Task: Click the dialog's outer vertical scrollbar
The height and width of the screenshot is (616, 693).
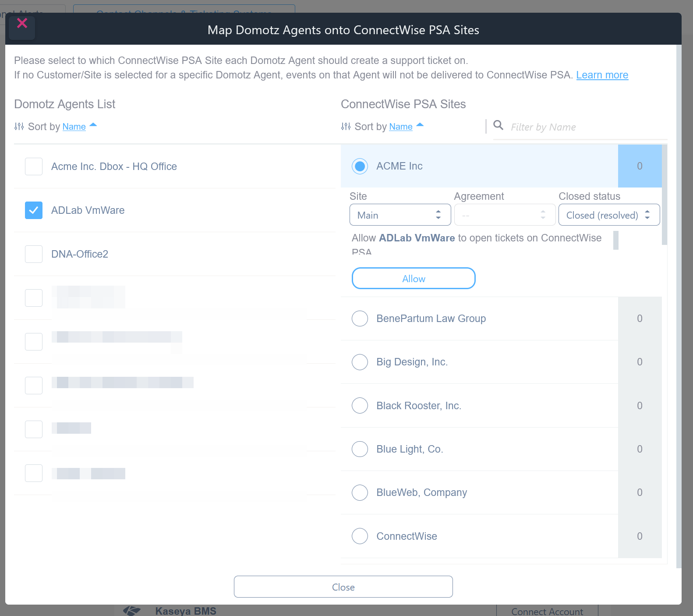Action: 679,307
